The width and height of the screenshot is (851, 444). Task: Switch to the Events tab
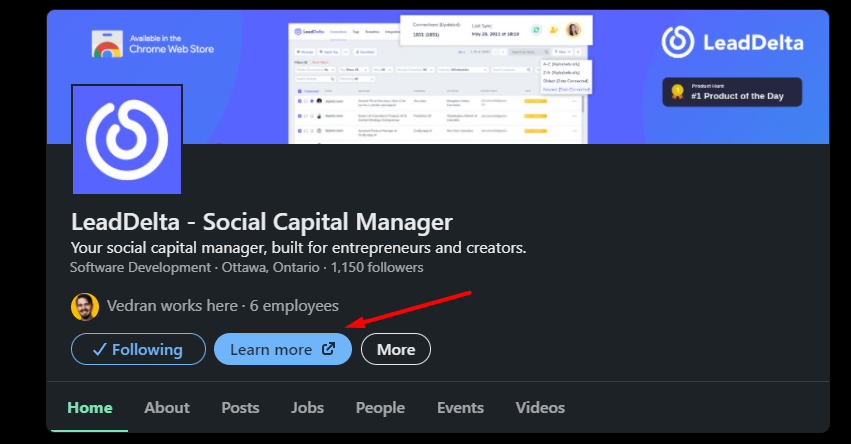460,408
